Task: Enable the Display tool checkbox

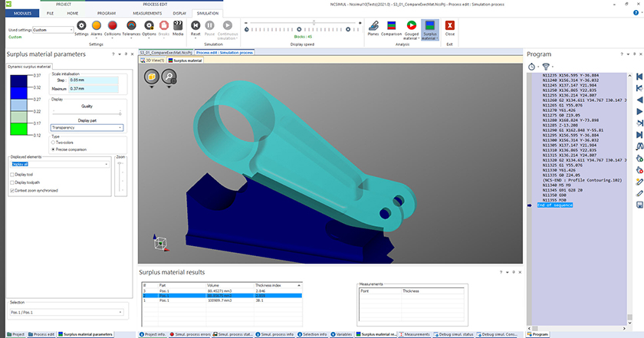Action: coord(11,174)
